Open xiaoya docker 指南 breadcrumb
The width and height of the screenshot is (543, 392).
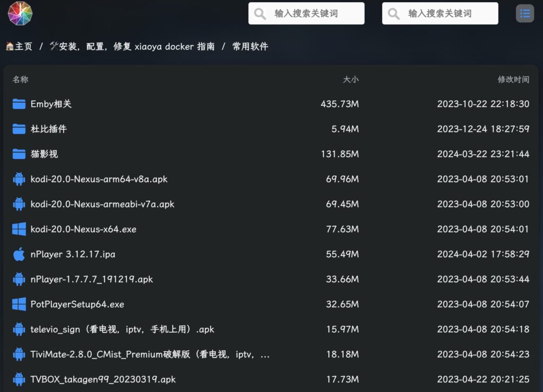coord(133,47)
